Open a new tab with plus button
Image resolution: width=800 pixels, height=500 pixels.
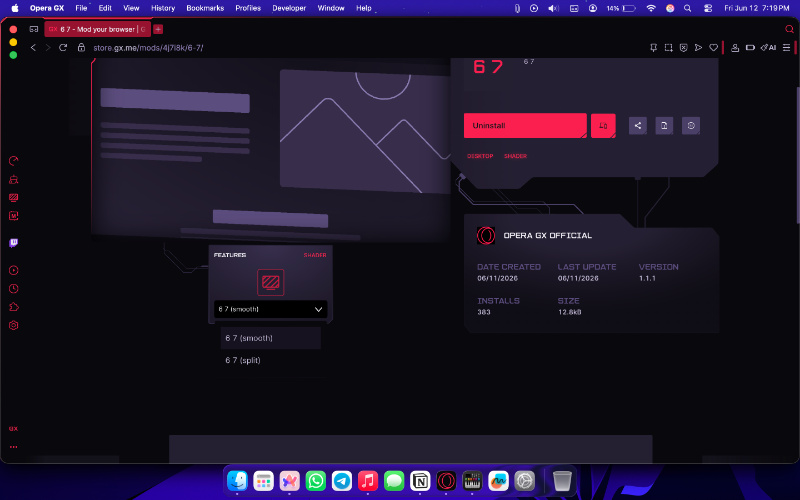click(158, 29)
